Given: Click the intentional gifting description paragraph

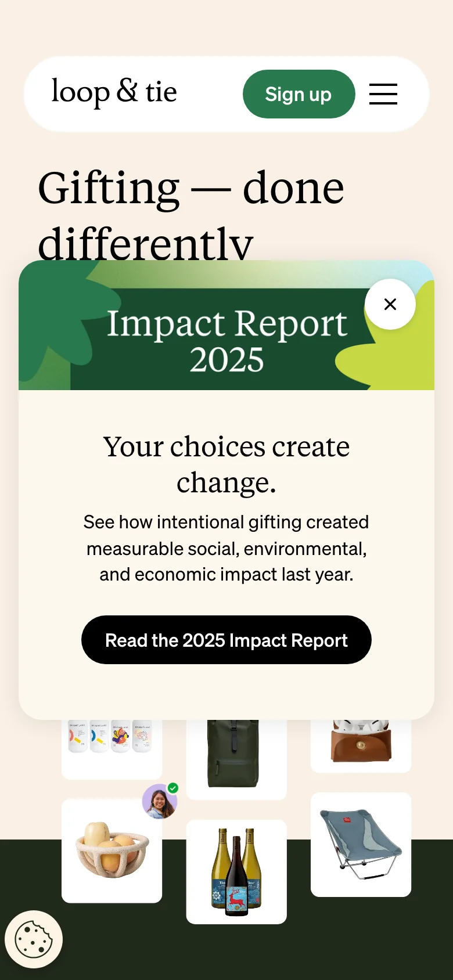Looking at the screenshot, I should [x=227, y=548].
